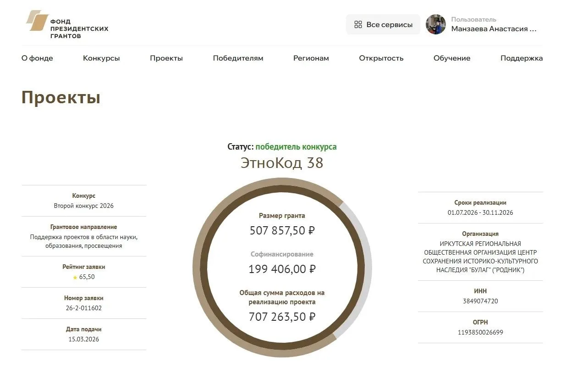Click the grant amount 507 857,50 ₽
588x385 pixels.
coord(282,230)
